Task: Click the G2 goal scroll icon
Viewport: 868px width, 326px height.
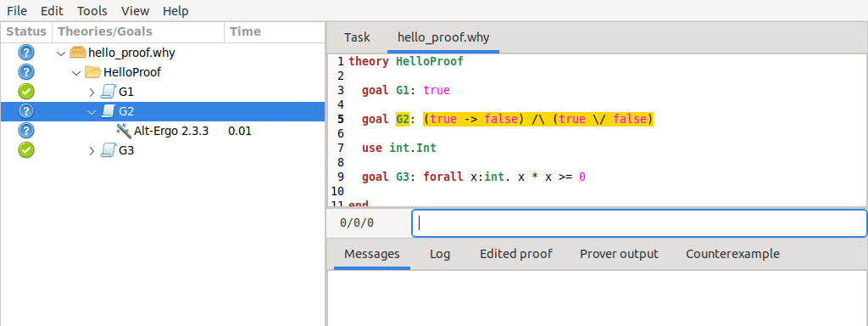Action: pyautogui.click(x=108, y=111)
